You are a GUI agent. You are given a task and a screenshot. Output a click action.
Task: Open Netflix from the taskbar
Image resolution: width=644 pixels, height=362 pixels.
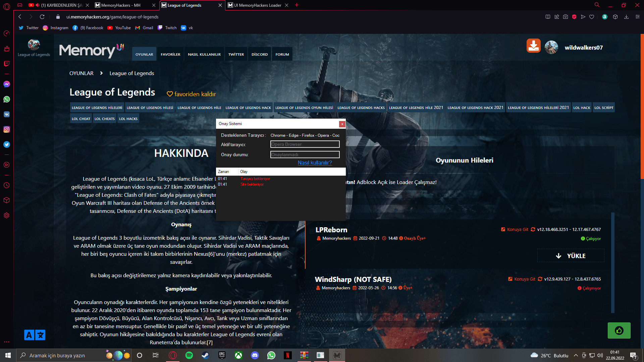(x=287, y=355)
